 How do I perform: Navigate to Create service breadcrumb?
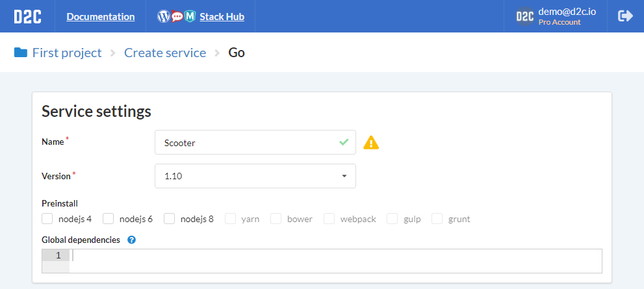tap(165, 53)
